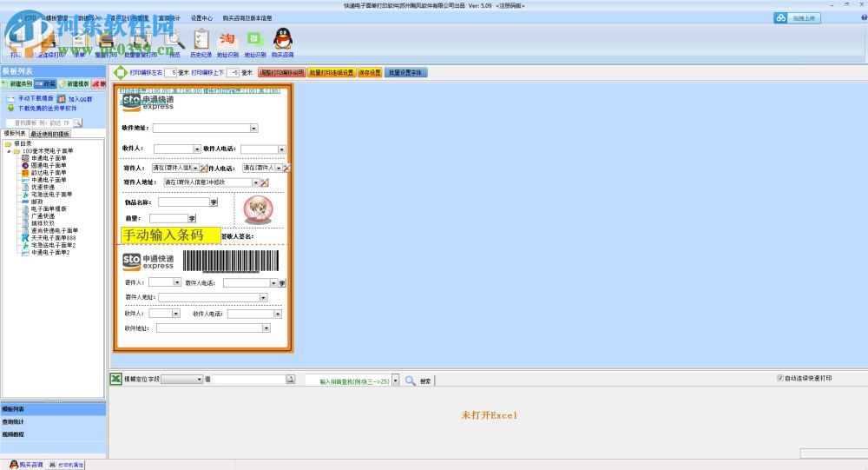
Task: Select 圆通电子面单 in template tree
Action: click(x=48, y=165)
